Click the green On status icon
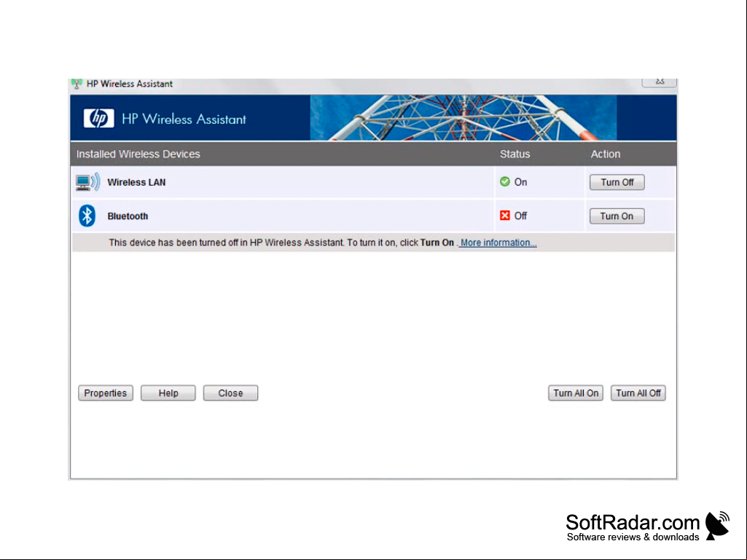 coord(505,181)
